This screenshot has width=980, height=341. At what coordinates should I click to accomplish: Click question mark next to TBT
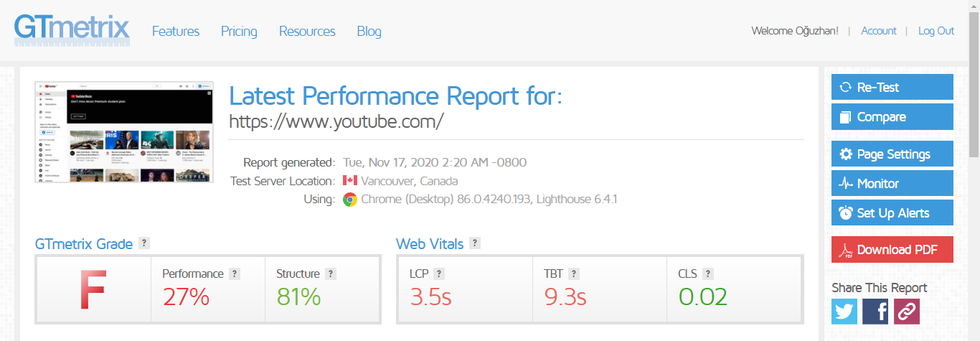pos(574,274)
